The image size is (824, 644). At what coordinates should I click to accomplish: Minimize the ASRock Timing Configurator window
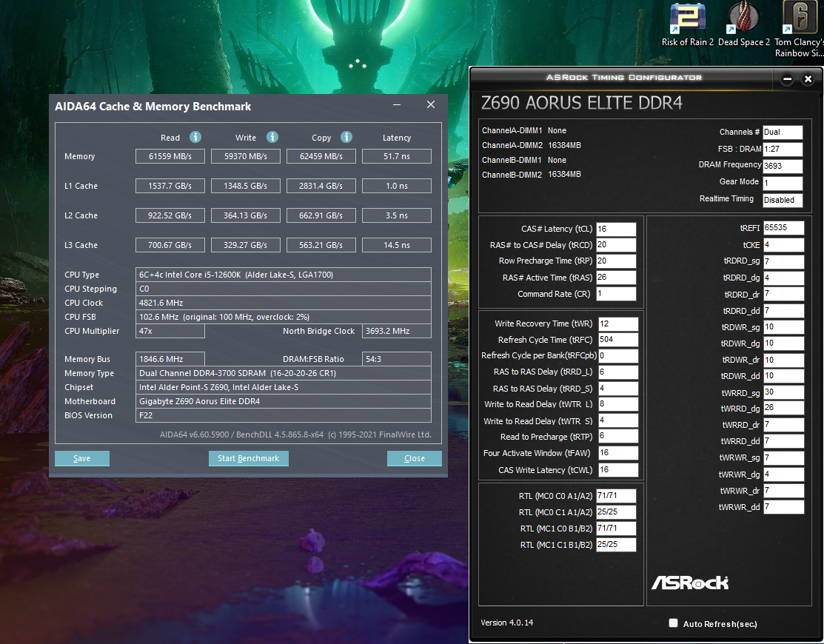click(x=787, y=78)
